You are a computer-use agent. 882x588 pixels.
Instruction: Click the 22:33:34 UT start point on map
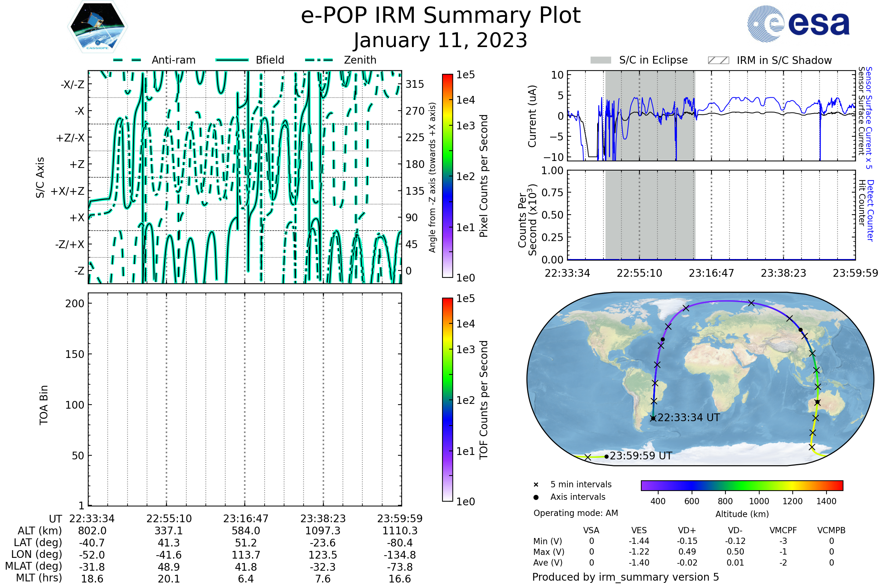tap(653, 419)
